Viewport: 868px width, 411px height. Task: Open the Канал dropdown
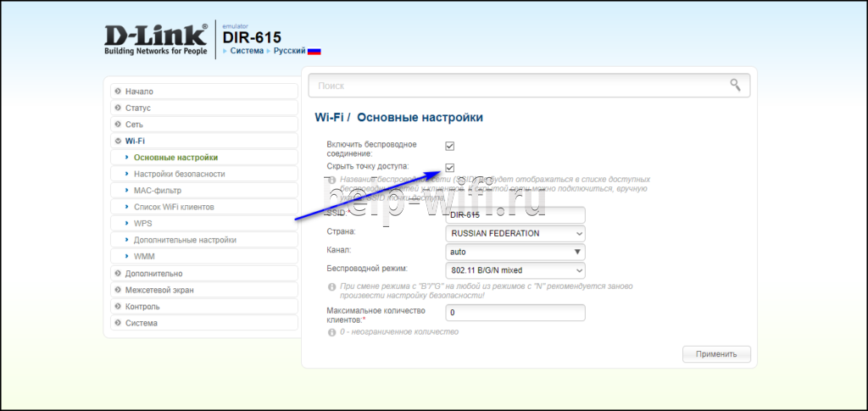[515, 252]
